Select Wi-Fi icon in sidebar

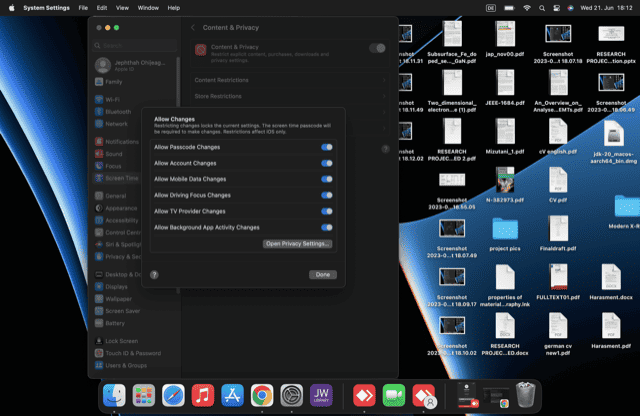pos(99,100)
